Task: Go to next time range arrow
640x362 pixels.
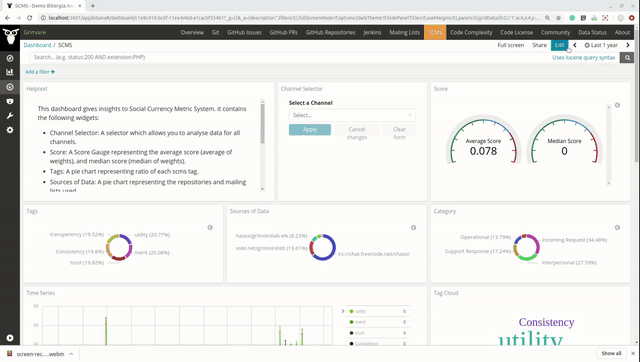Action: tap(628, 45)
